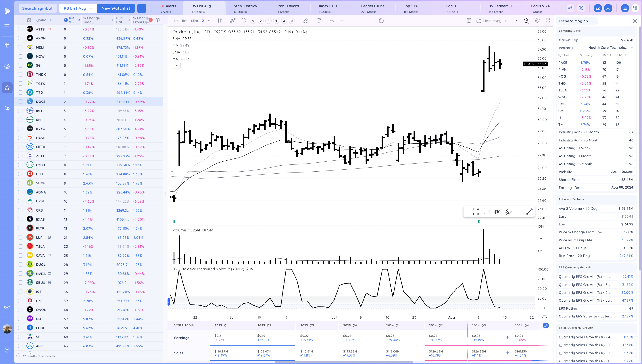Click the New Watchlist button
The width and height of the screenshot is (642, 364).
pos(116,8)
